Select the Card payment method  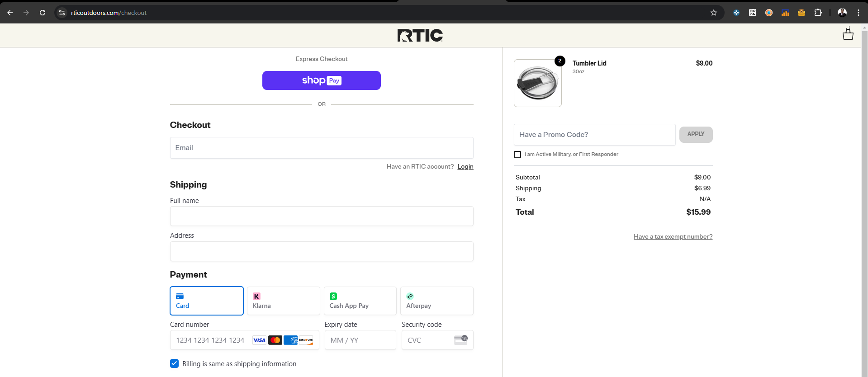pos(207,301)
